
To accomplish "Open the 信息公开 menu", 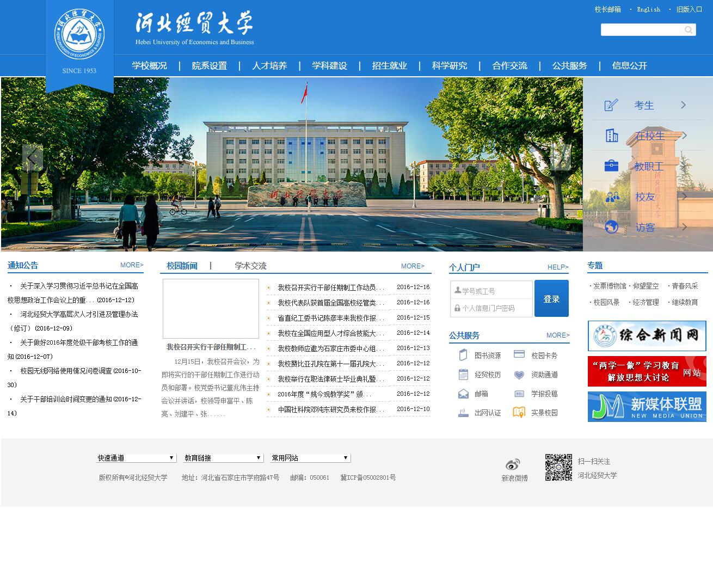I will (x=630, y=66).
